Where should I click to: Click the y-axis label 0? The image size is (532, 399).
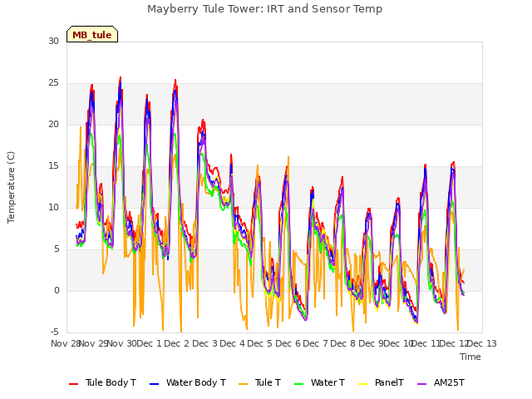click(x=57, y=291)
